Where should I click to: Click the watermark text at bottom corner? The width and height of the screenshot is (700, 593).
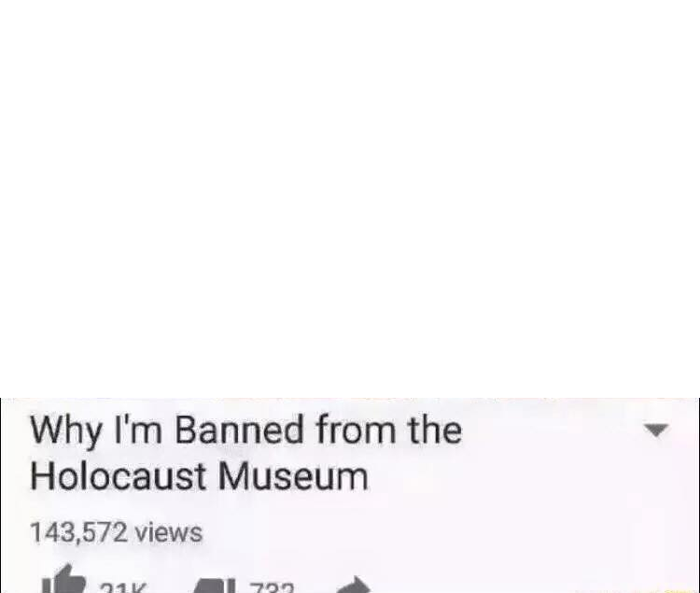pyautogui.click(x=669, y=591)
